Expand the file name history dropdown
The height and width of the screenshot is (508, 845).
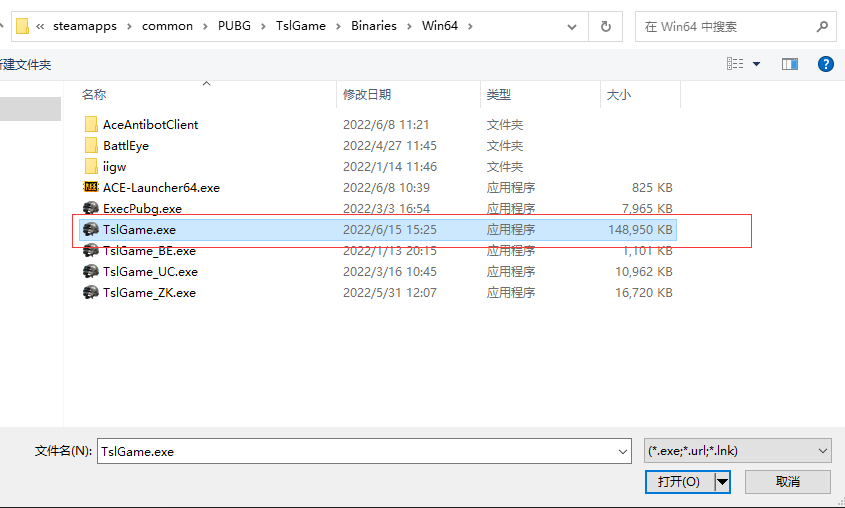coord(622,451)
